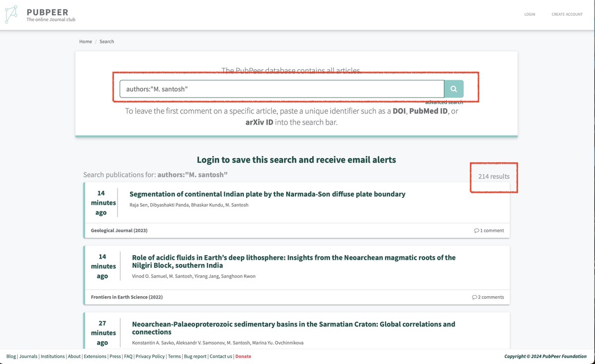Viewport: 595px width, 364px height.
Task: Open the Bug report footer link
Action: pyautogui.click(x=195, y=357)
